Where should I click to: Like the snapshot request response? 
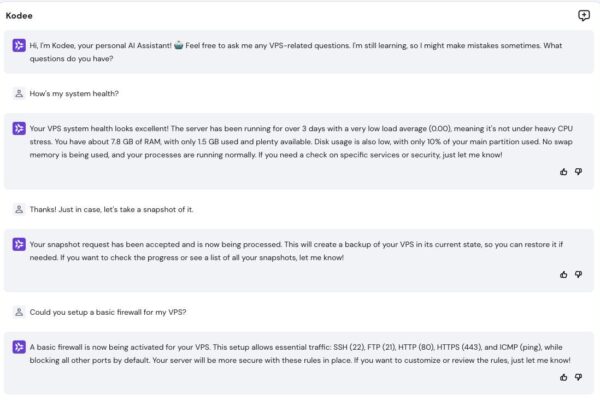pos(563,274)
